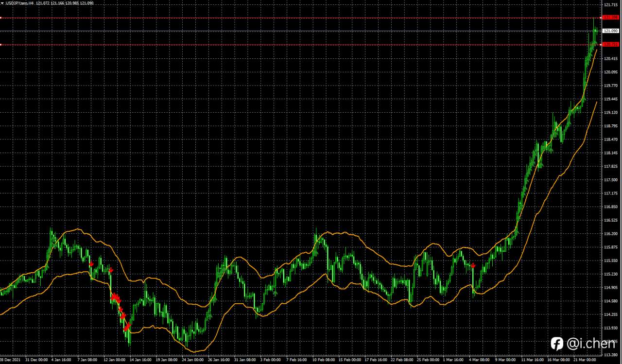Screen dimensions: 622x364
Task: Click the upper red line's right anchor point
Action: (600, 18)
